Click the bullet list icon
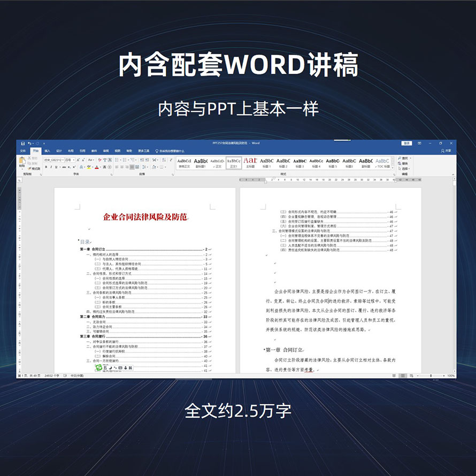Image resolution: width=476 pixels, height=476 pixels. tap(117, 160)
